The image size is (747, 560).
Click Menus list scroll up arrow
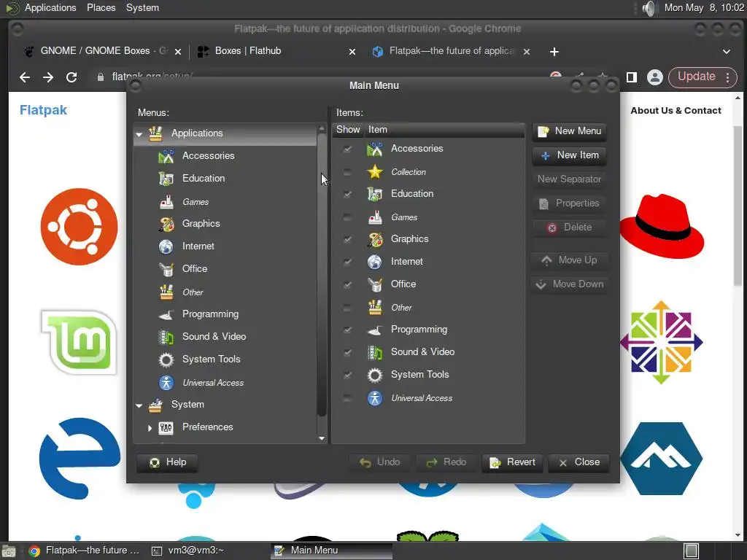322,128
